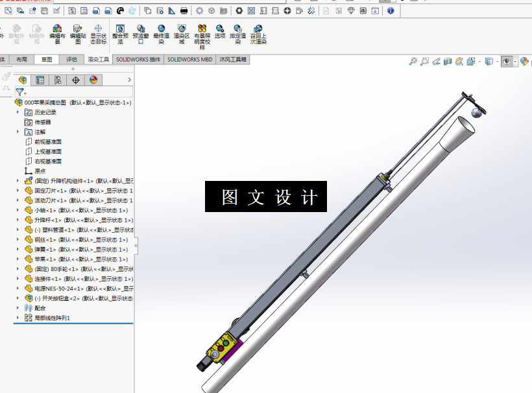Screen dimensions: 532x393
Task: Toggle the section view icon
Action: pyautogui.click(x=448, y=62)
